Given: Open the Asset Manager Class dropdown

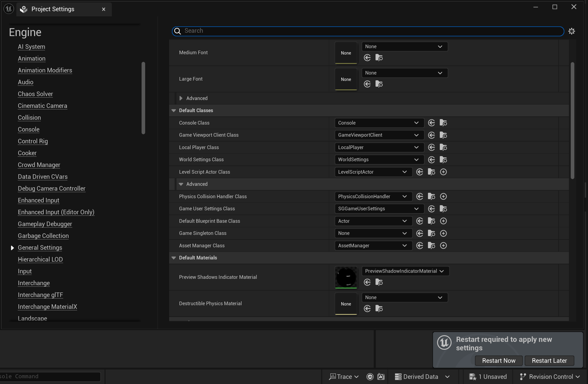Looking at the screenshot, I should 373,245.
